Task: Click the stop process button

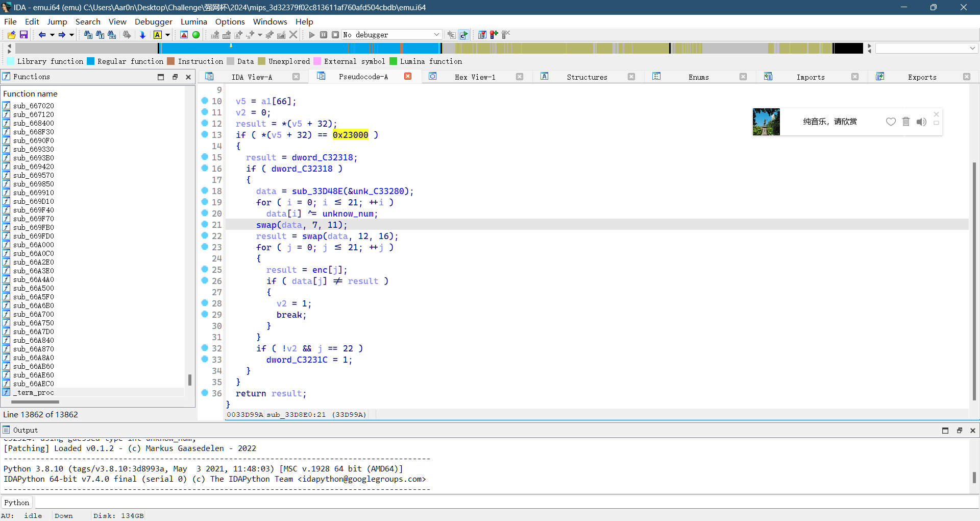Action: pyautogui.click(x=335, y=35)
